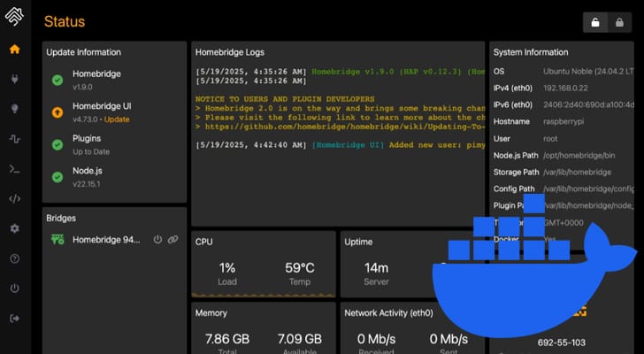Click the 14m Server uptime value
This screenshot has width=644, height=354.
tap(376, 268)
